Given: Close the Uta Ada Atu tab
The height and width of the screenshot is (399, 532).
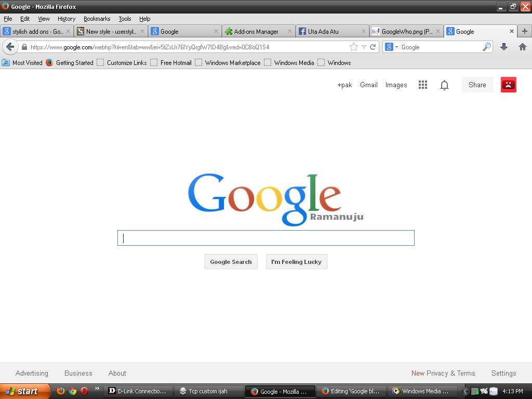Looking at the screenshot, I should tap(364, 31).
